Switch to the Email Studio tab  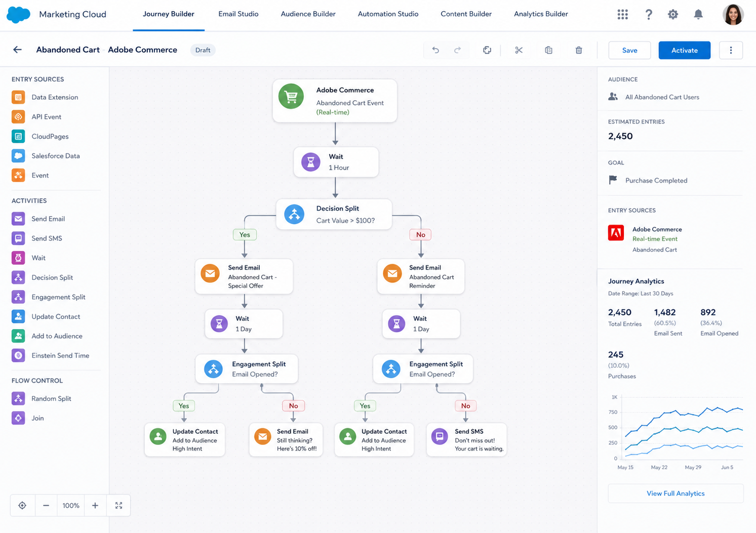point(238,14)
